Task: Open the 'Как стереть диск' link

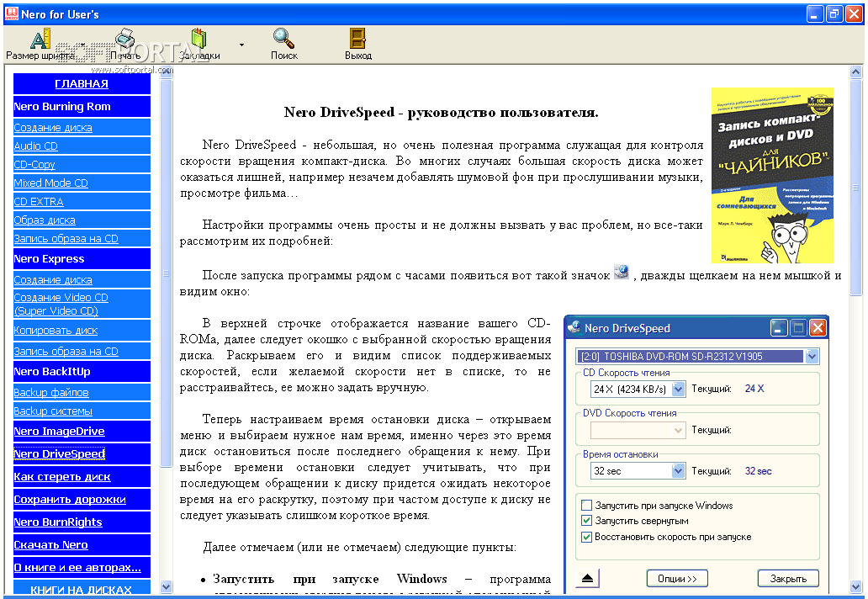Action: click(62, 477)
